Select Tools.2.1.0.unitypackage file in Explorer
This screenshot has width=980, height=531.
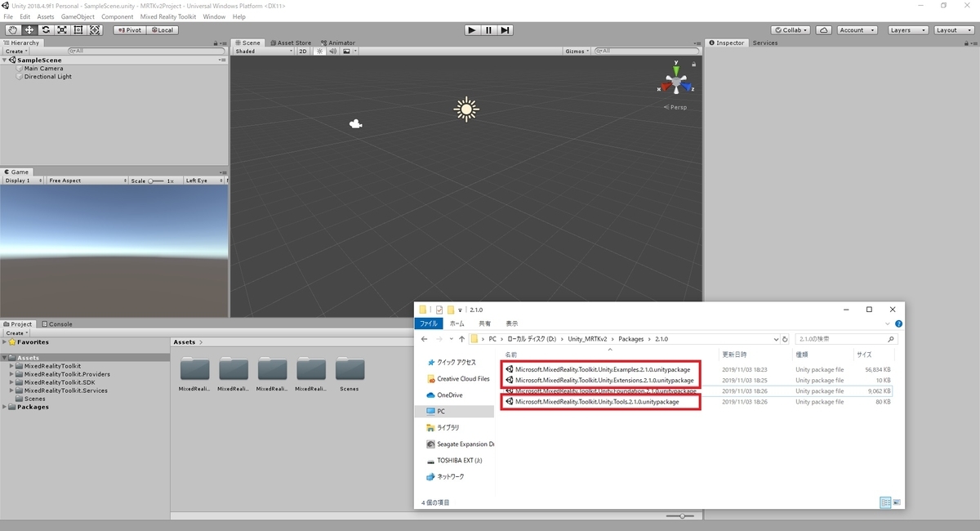(x=596, y=401)
